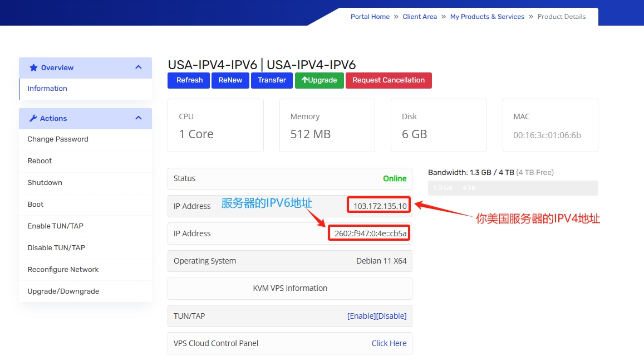Click the KVM VPS Information heading
The height and width of the screenshot is (360, 644).
tap(290, 289)
